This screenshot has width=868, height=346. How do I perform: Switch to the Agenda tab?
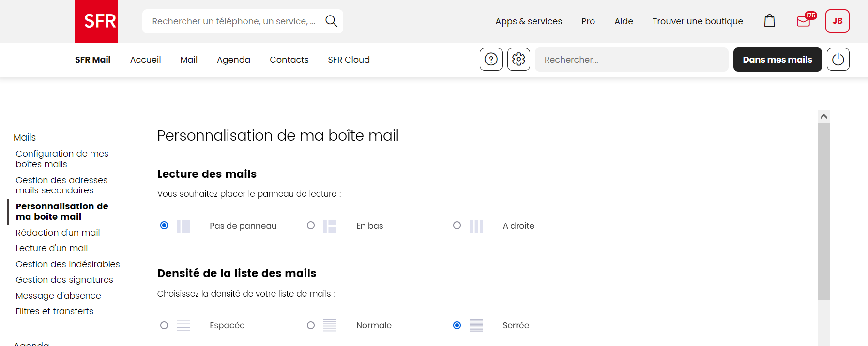[x=233, y=60]
